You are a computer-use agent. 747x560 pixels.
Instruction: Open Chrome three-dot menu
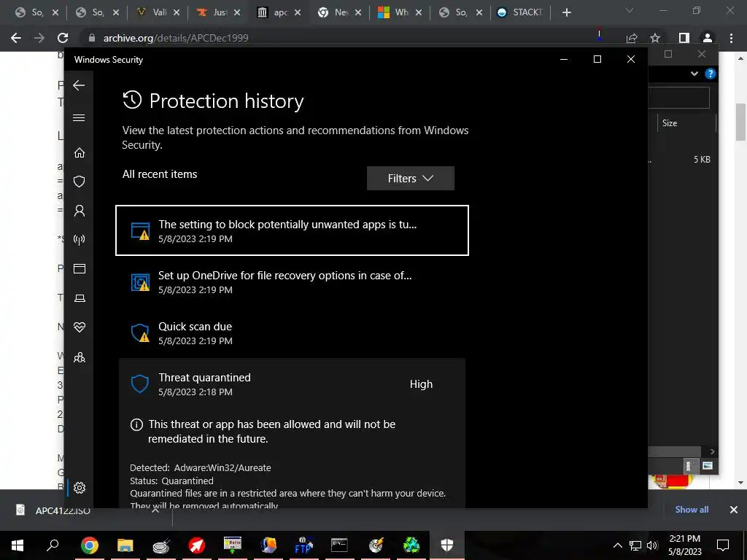coord(731,38)
